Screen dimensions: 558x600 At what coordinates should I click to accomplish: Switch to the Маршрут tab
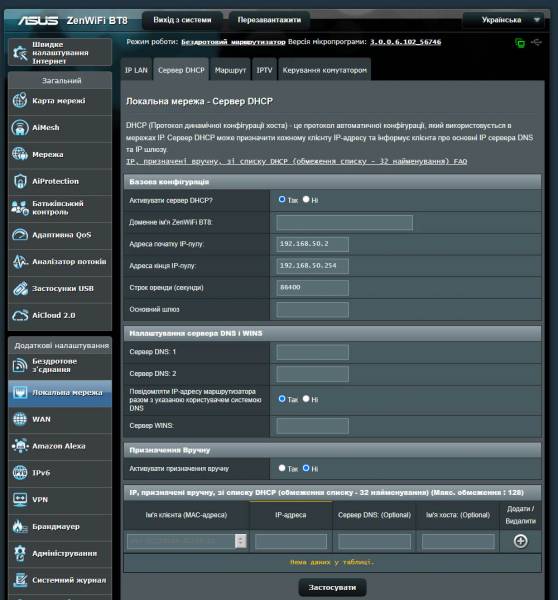[x=230, y=70]
